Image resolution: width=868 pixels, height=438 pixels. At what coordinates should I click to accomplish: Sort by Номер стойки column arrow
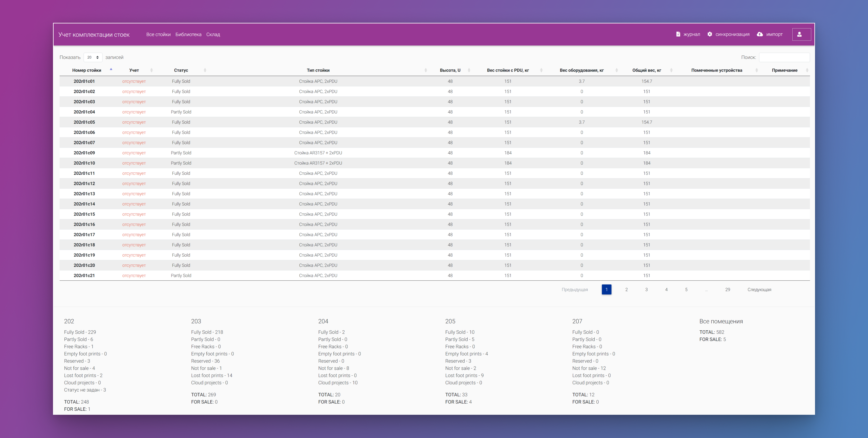click(x=111, y=70)
